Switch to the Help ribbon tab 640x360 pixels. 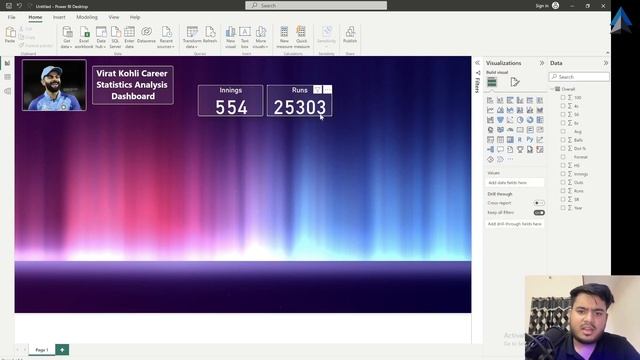pyautogui.click(x=135, y=17)
